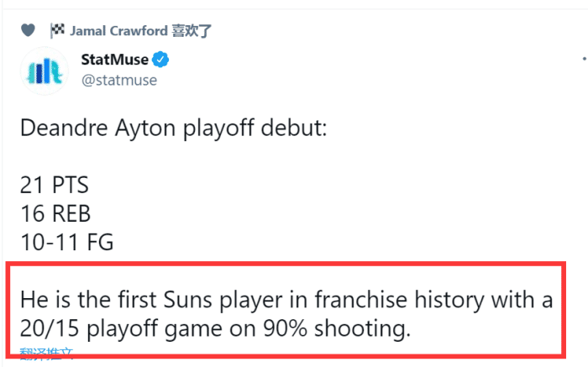Click the 16 REB stat line
Image resolution: width=588 pixels, height=367 pixels.
[55, 213]
